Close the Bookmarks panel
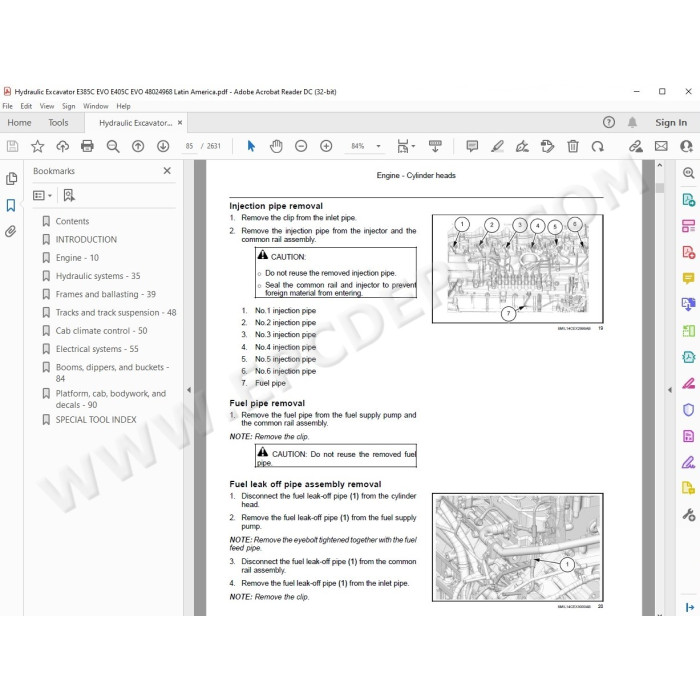 [x=167, y=171]
